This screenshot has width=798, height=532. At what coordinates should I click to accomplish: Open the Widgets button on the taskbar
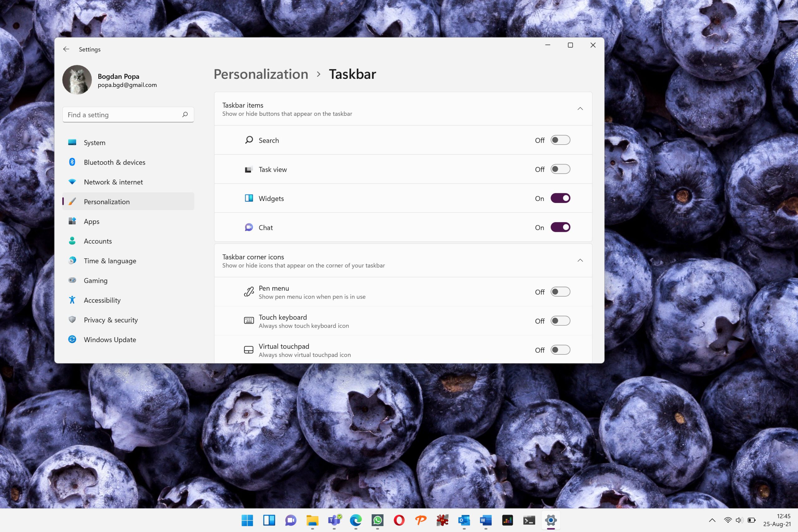[x=269, y=520]
